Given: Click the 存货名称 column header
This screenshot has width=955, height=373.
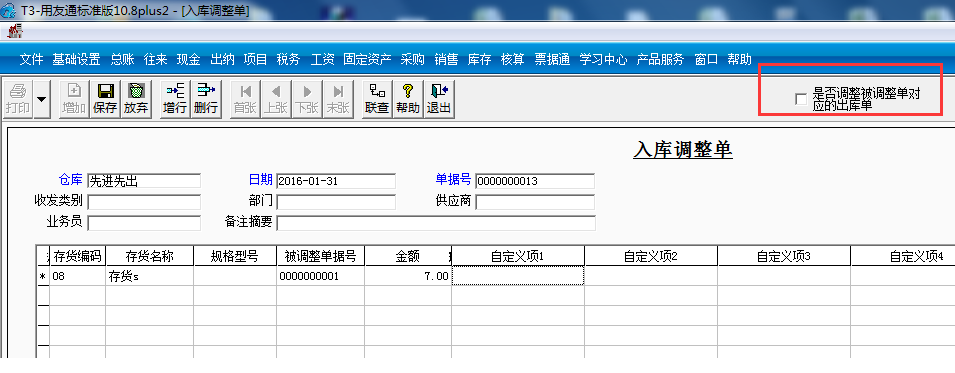Looking at the screenshot, I should click(x=150, y=257).
